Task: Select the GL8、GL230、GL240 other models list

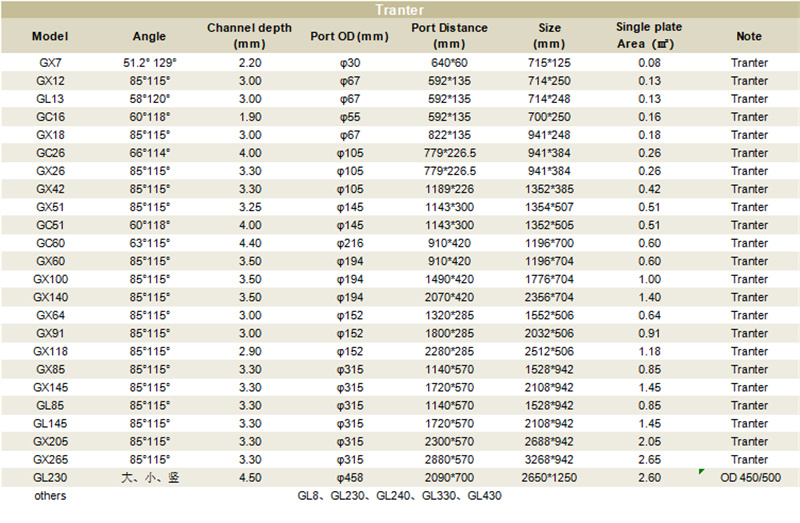Action: (x=399, y=496)
